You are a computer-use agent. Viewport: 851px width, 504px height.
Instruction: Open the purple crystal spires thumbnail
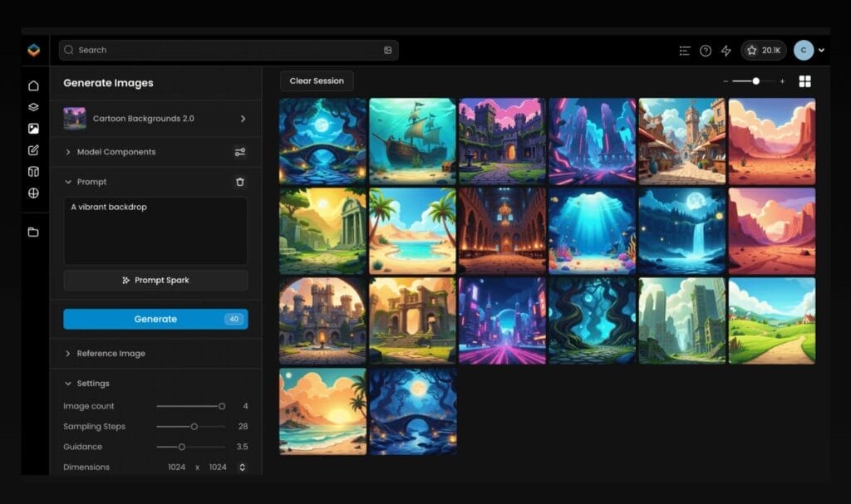pos(592,142)
